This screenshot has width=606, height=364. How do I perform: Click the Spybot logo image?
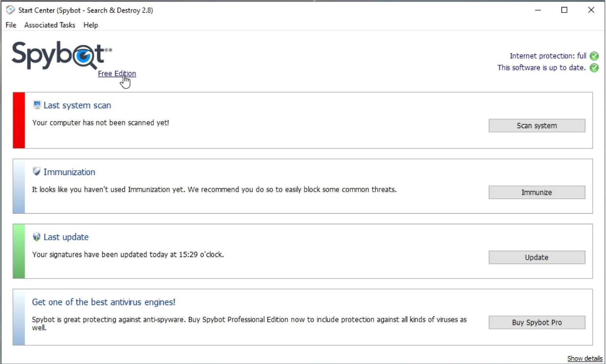pyautogui.click(x=62, y=55)
